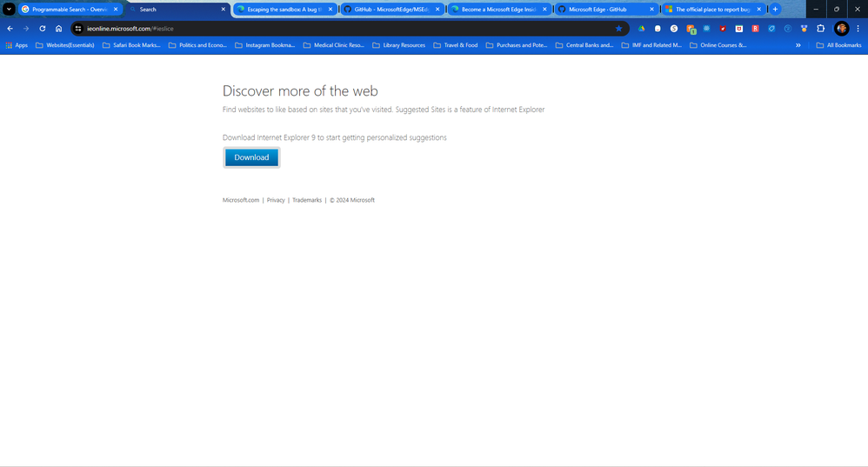The height and width of the screenshot is (467, 868).
Task: Close the Escaping the sandbox tab
Action: (x=331, y=10)
